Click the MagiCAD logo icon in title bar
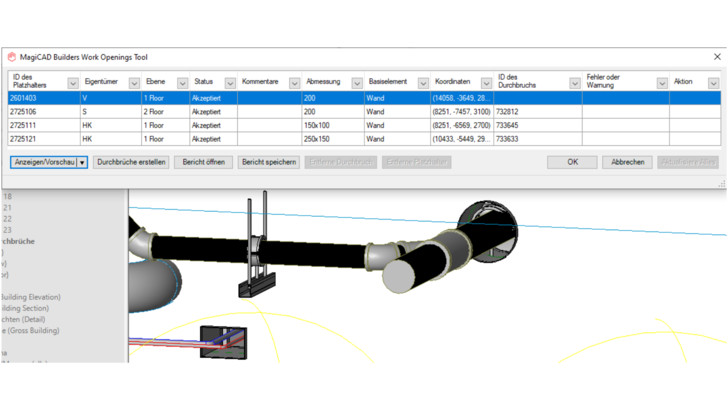 click(x=12, y=58)
